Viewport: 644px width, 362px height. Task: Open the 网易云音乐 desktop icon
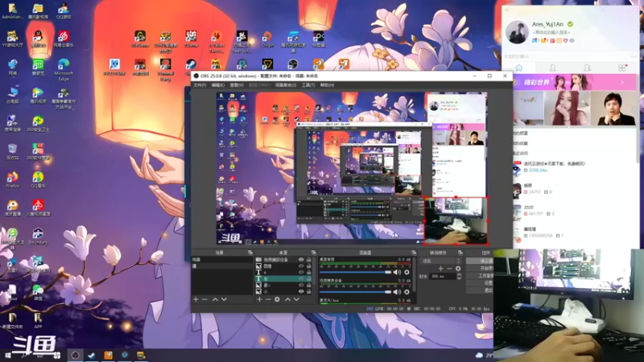(64, 39)
